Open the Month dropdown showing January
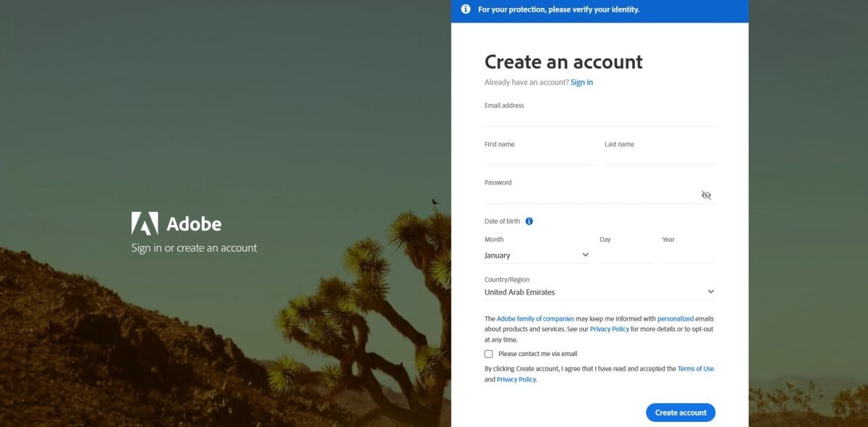 coord(537,255)
